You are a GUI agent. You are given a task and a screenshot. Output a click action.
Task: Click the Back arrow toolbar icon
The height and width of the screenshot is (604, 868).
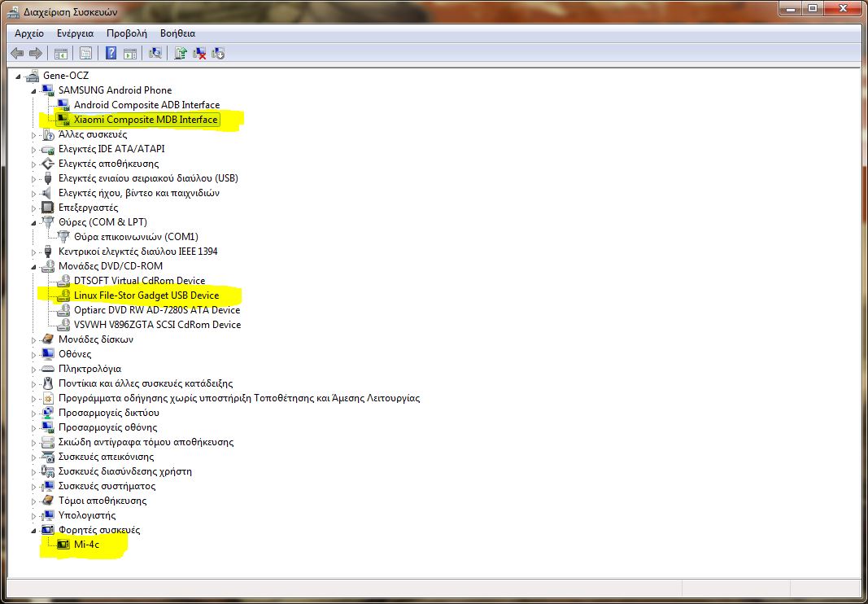[x=17, y=54]
